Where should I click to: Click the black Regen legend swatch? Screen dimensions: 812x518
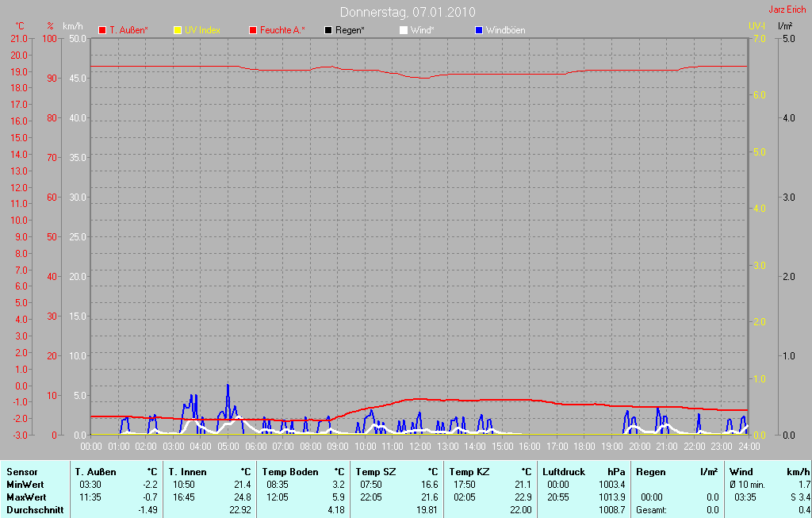(x=327, y=30)
